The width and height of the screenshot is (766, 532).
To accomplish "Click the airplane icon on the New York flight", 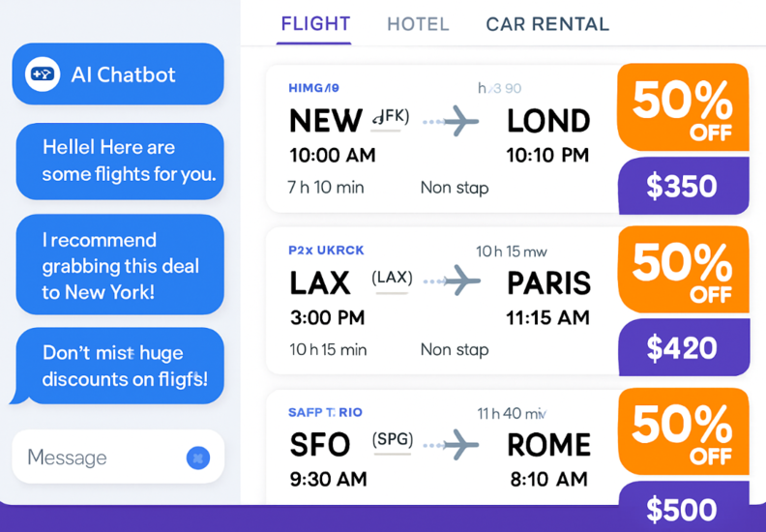I will pos(461,120).
